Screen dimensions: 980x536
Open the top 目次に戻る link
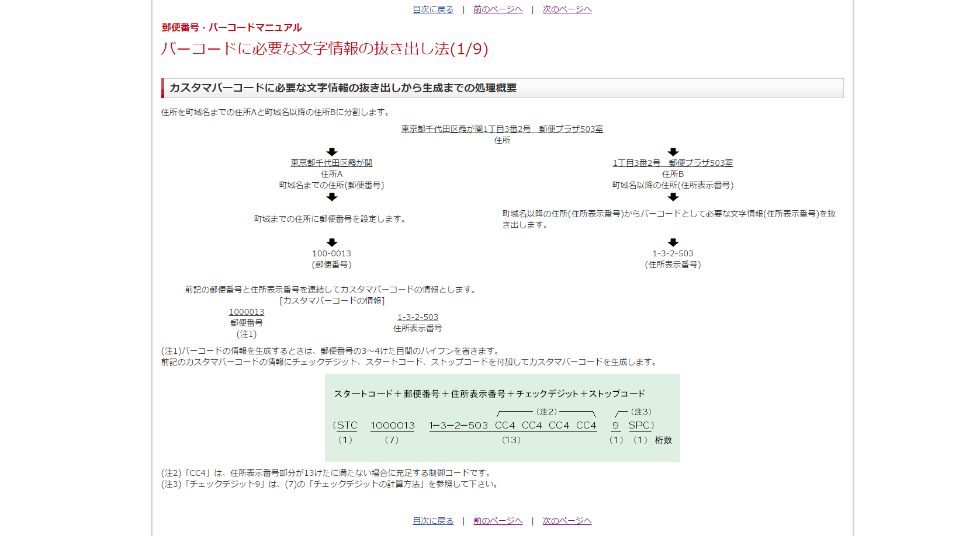433,9
